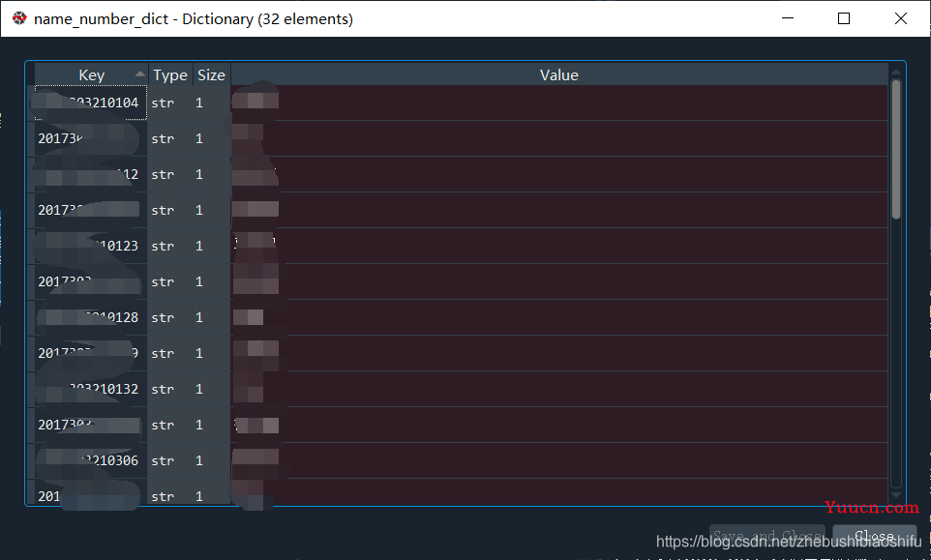Select the key cell ending in 3210132
The image size is (931, 560).
pos(91,389)
